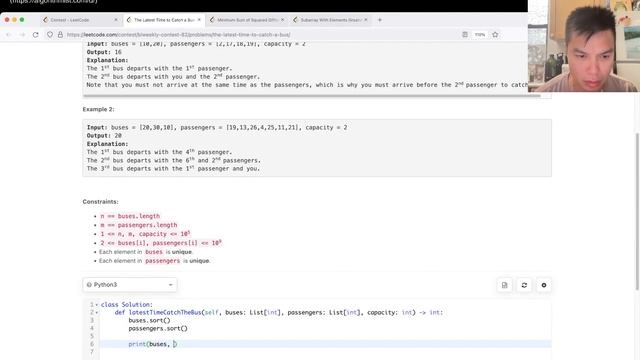Image resolution: width=640 pixels, height=360 pixels.
Task: Reload the page with refresh icon
Action: coord(36,35)
